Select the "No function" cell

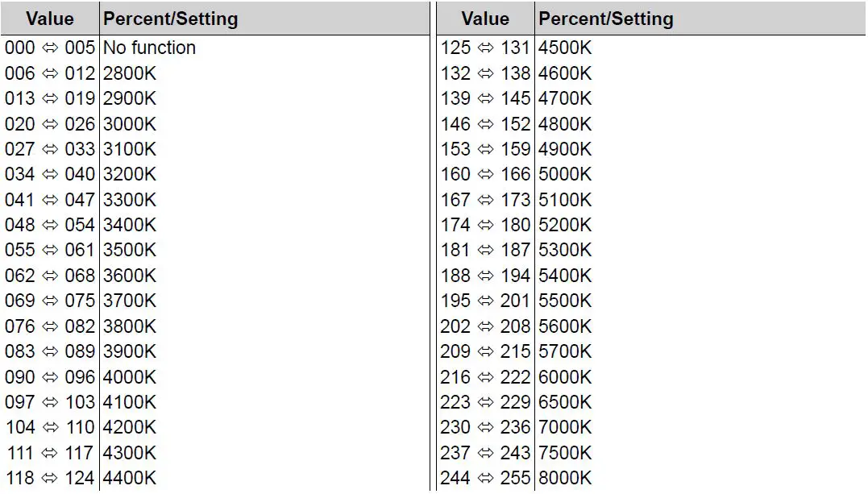(149, 48)
